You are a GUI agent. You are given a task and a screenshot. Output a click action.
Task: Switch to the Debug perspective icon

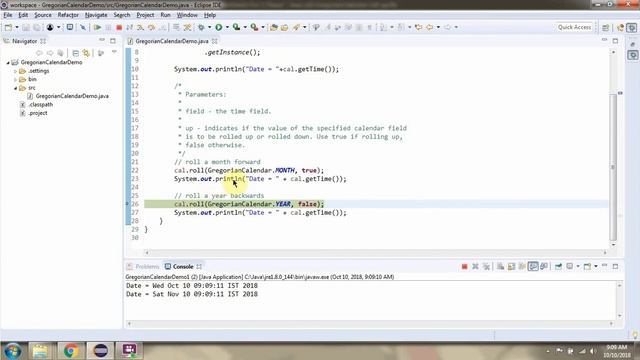[x=631, y=27]
